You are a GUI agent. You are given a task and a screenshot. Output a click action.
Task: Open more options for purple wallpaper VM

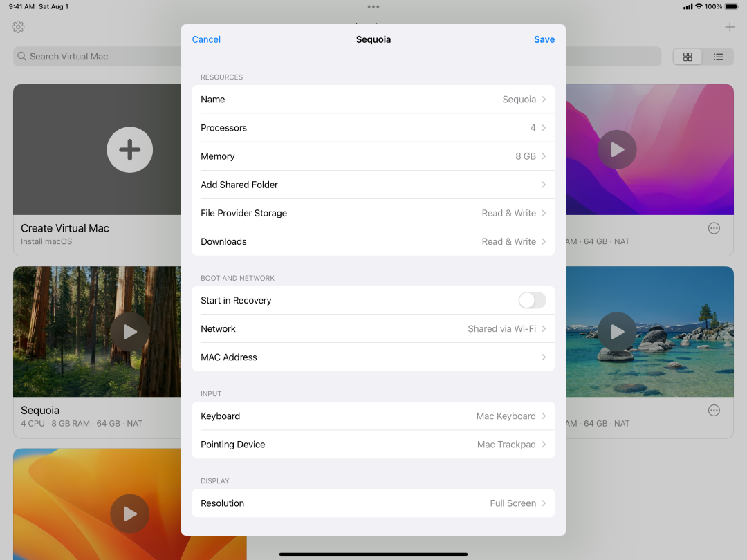pos(714,228)
